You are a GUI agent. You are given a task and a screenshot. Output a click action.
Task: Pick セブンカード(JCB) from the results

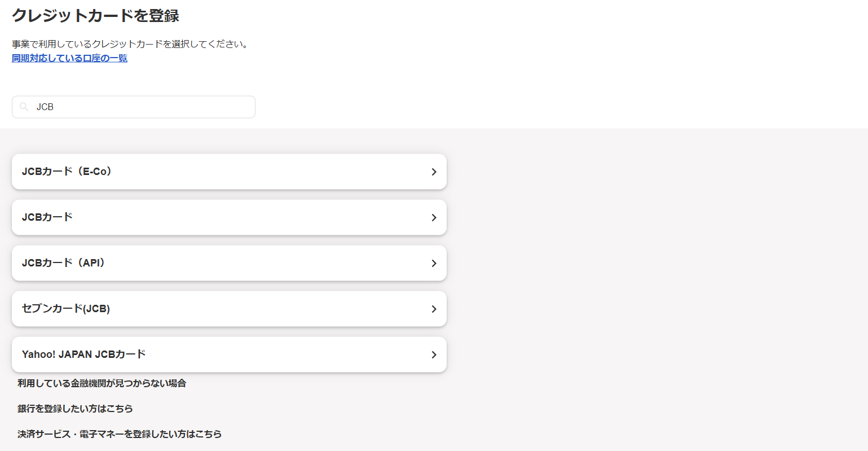[65, 309]
